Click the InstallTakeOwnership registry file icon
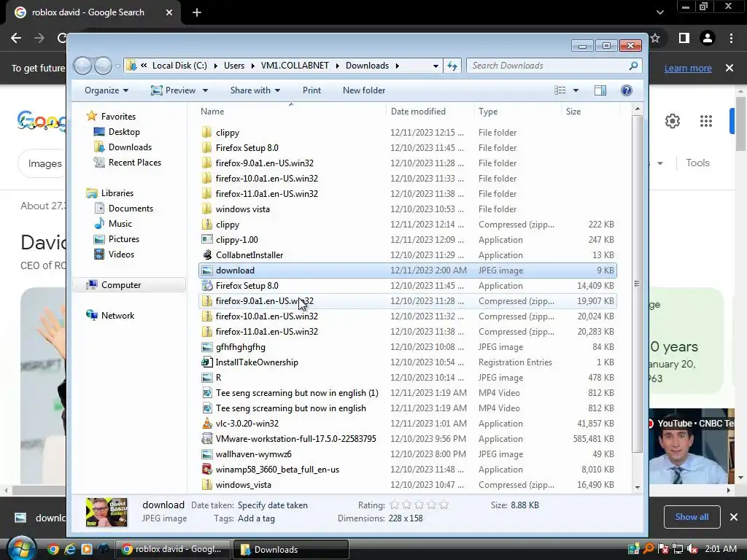747x560 pixels. click(206, 362)
